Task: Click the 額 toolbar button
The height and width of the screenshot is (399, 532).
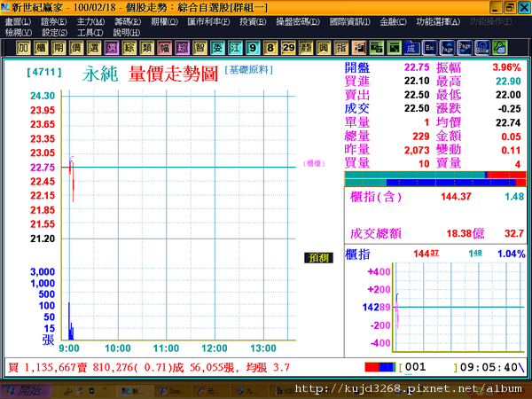Action: point(306,48)
